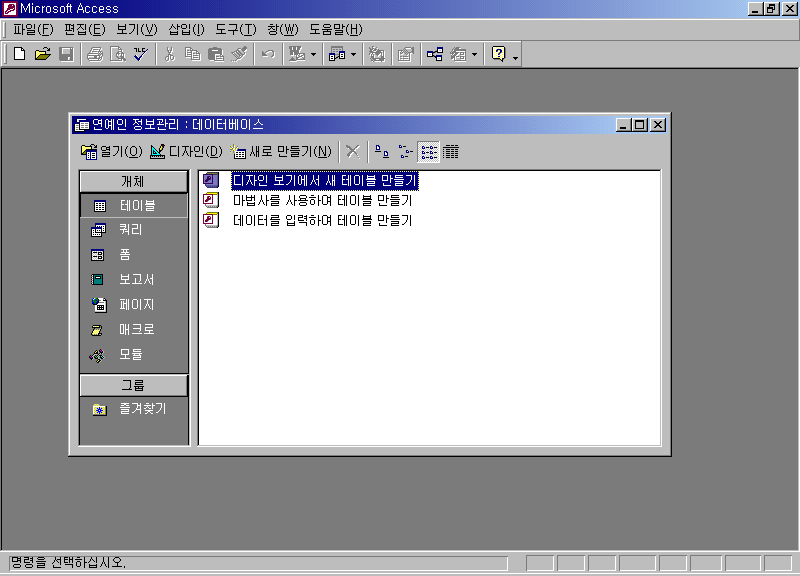Maximize the 연예인 정보관리 database window

click(x=640, y=124)
